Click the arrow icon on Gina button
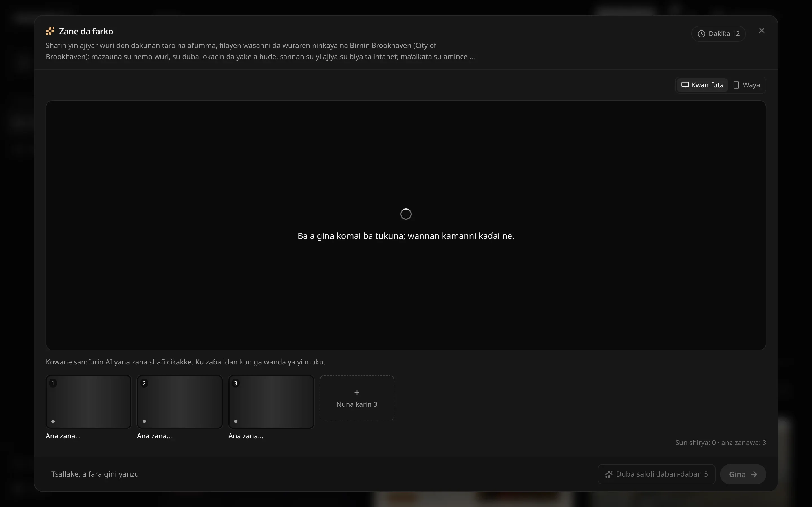This screenshot has width=812, height=507. coord(754,475)
